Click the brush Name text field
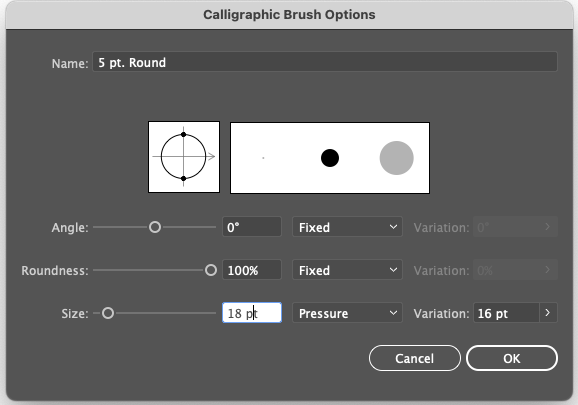The image size is (578, 405). [x=325, y=62]
